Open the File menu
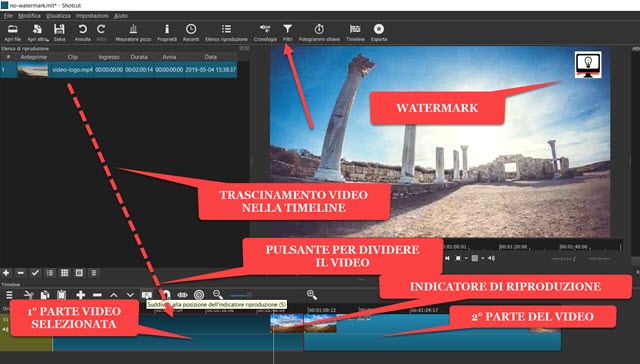The image size is (640, 364). click(x=8, y=16)
